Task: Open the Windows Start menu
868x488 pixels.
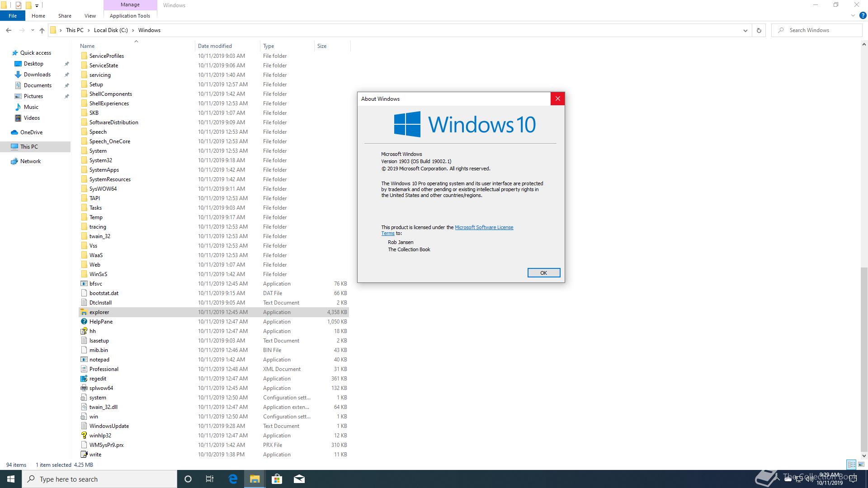Action: tap(11, 479)
